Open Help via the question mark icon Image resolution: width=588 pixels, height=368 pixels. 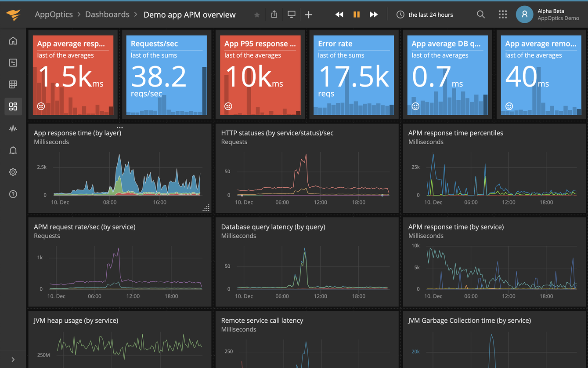point(13,194)
